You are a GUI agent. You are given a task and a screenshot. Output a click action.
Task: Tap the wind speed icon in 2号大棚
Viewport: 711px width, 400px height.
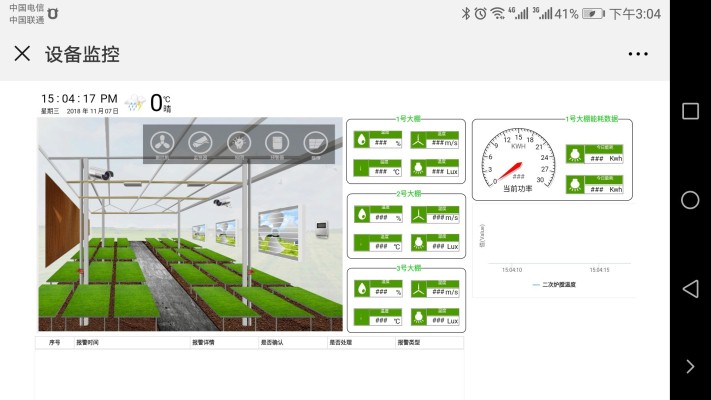(x=418, y=214)
